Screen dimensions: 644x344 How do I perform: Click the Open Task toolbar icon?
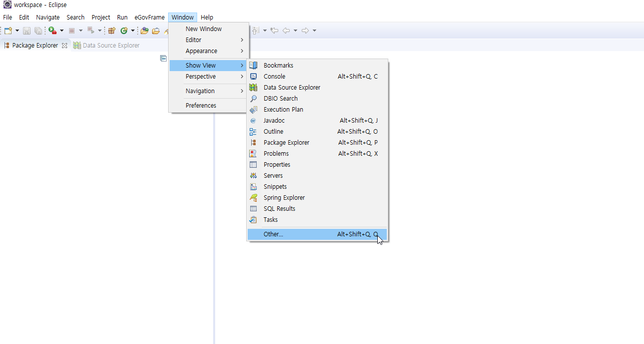click(x=156, y=31)
